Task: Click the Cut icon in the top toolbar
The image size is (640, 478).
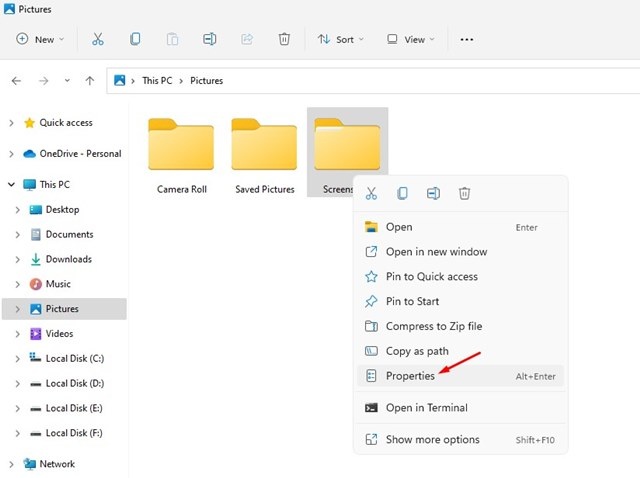Action: [98, 39]
